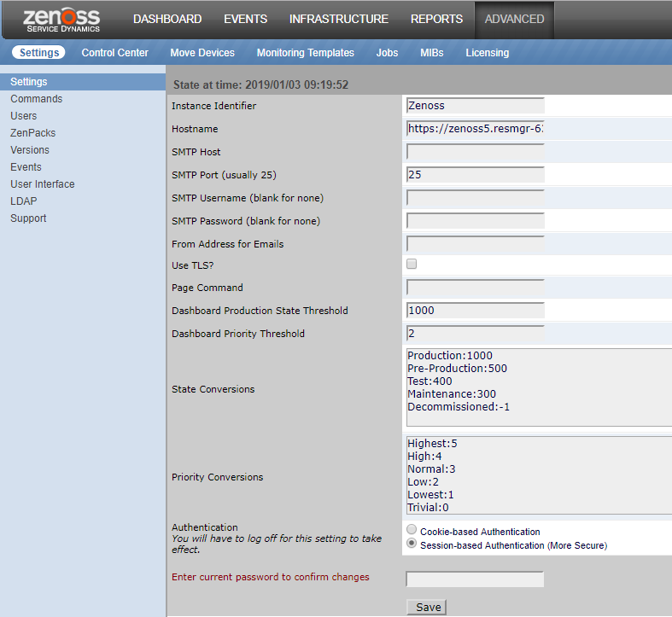
Task: Open the Infrastructure menu
Action: pyautogui.click(x=338, y=19)
